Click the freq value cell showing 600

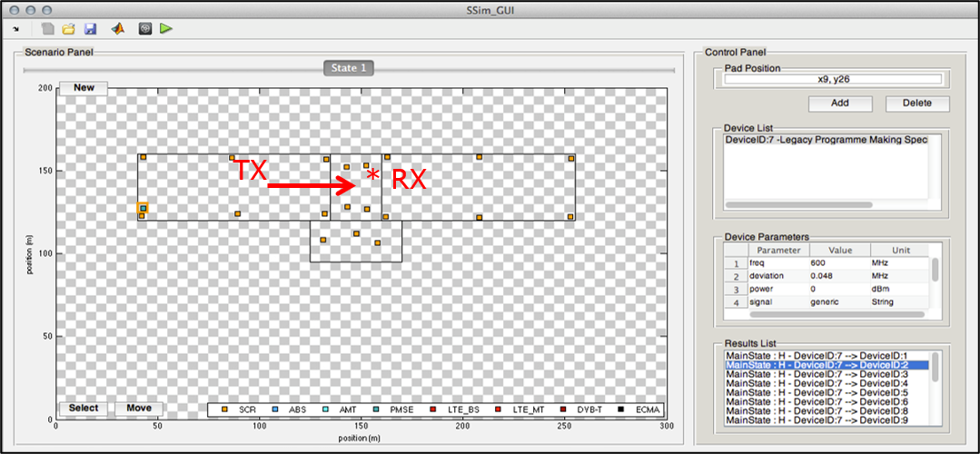click(837, 262)
